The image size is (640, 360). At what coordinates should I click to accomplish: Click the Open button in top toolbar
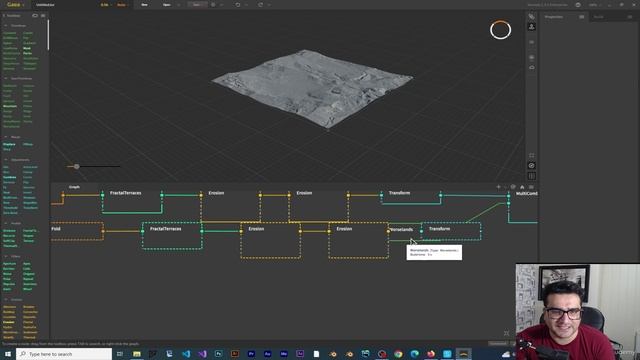167,5
